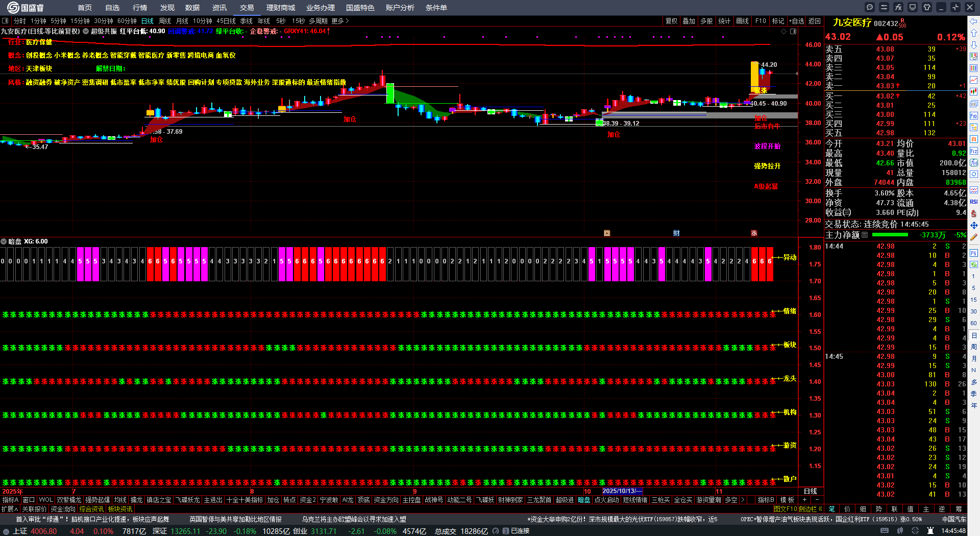Open the 指标B indicator list

[766, 500]
